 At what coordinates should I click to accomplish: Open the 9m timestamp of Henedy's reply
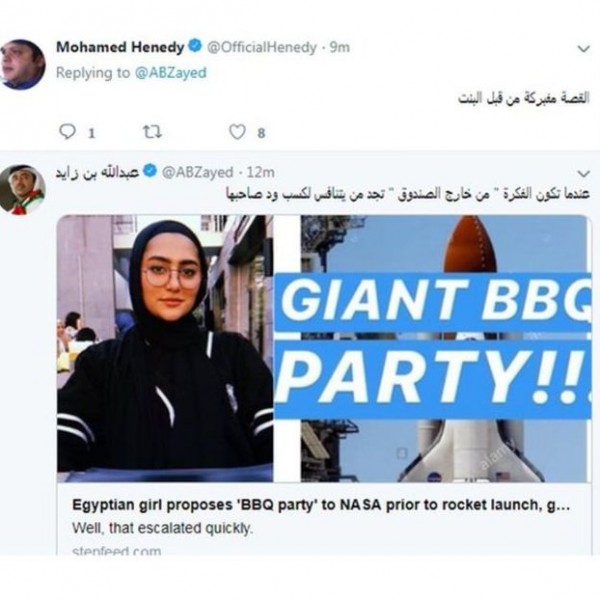tap(340, 47)
